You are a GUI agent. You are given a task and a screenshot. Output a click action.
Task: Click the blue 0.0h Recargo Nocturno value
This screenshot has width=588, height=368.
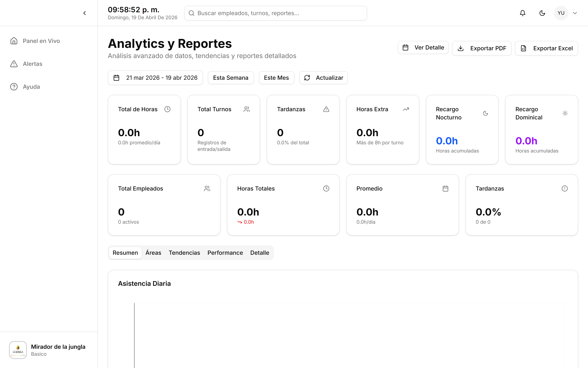(447, 141)
